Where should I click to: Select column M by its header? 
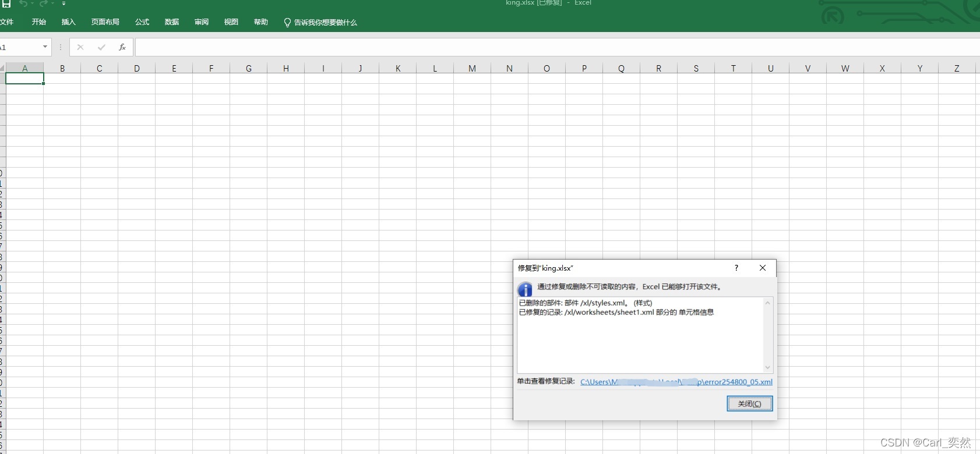click(x=473, y=68)
